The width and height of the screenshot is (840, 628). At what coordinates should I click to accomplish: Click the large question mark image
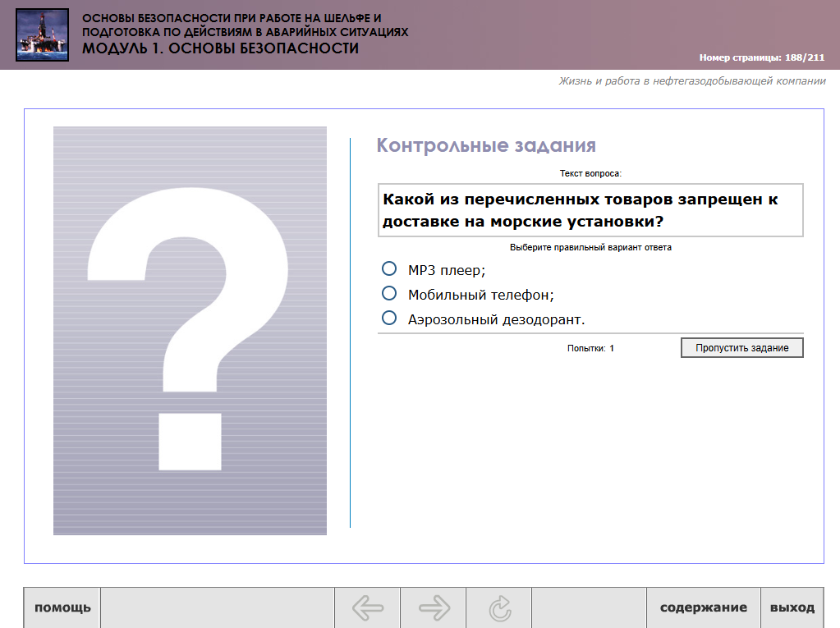190,330
